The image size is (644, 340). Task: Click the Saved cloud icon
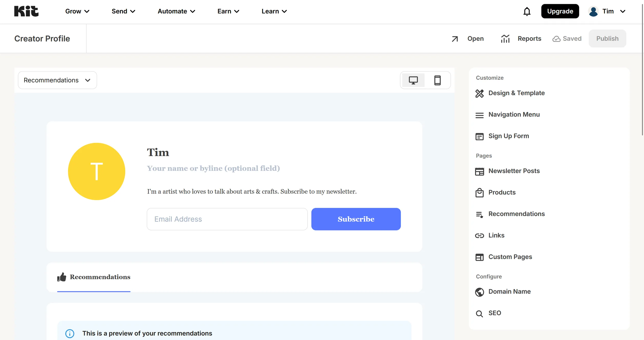tap(556, 39)
